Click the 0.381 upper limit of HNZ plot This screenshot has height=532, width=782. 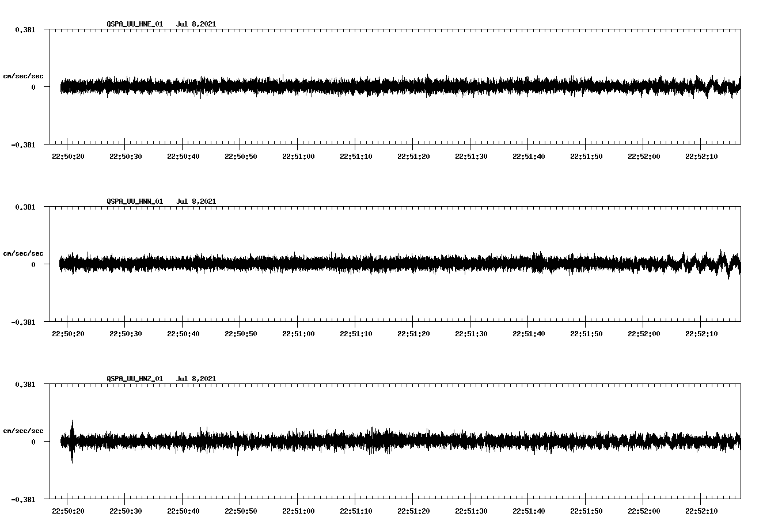(24, 384)
